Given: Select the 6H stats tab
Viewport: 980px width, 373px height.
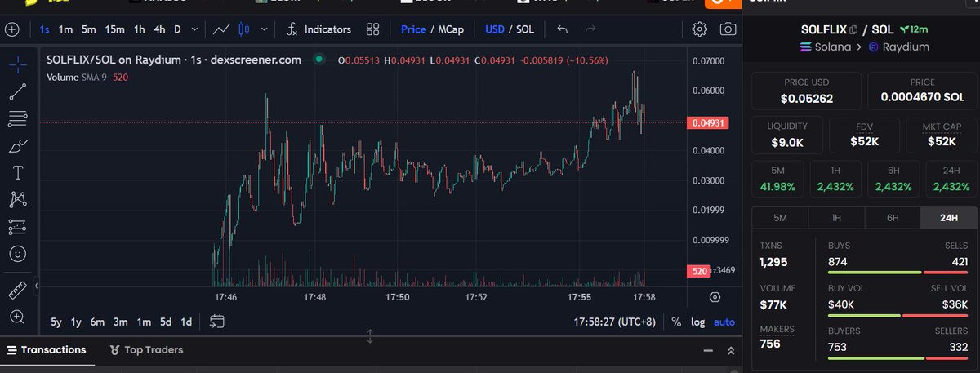Looking at the screenshot, I should (892, 218).
